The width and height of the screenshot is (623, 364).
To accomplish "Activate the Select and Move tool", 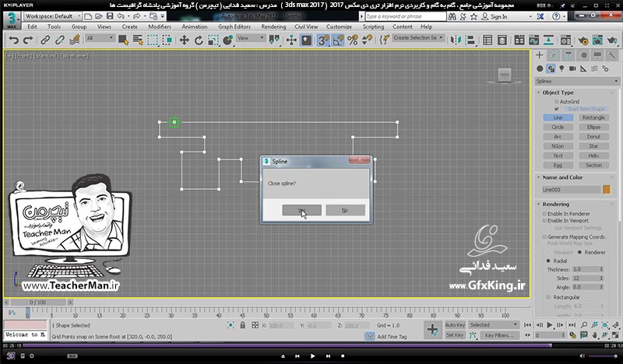I will 184,40.
